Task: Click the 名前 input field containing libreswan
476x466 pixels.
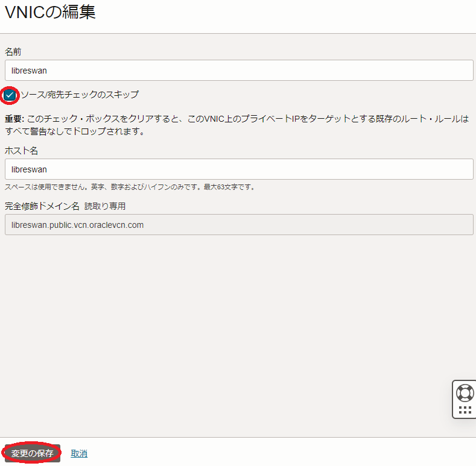Action: pyautogui.click(x=238, y=71)
